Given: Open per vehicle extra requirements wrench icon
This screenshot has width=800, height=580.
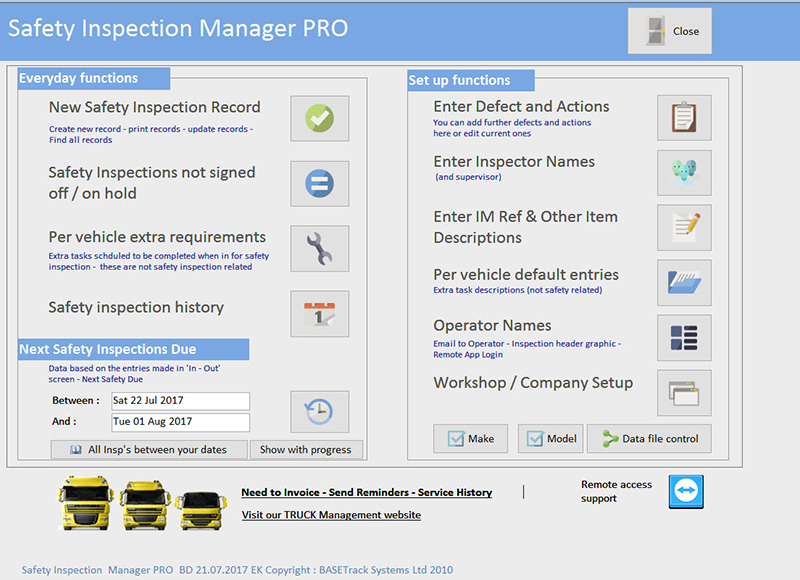Looking at the screenshot, I should click(x=320, y=248).
